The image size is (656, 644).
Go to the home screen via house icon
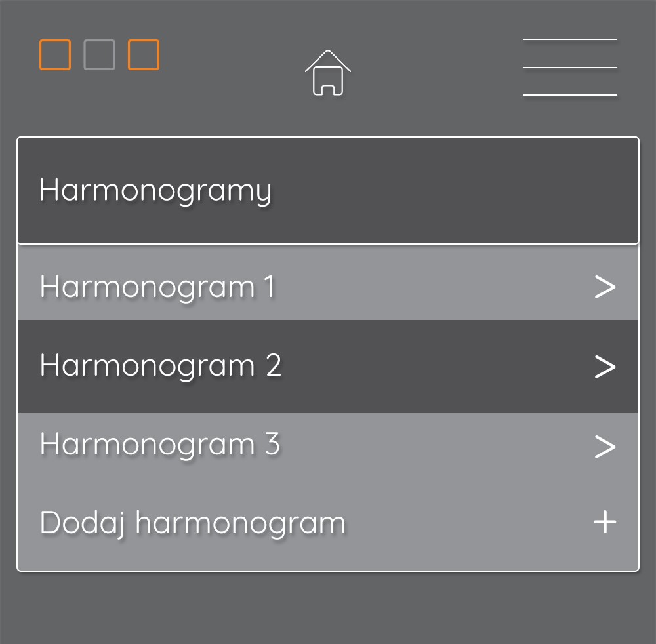[327, 73]
